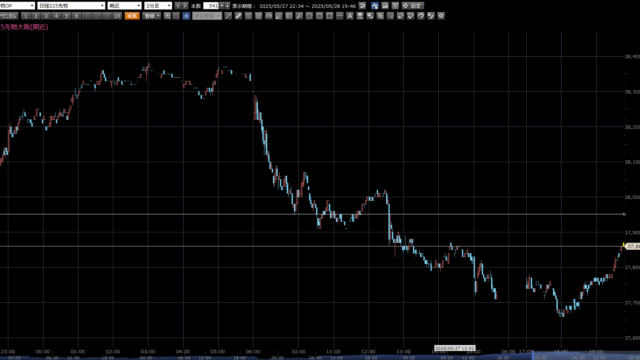This screenshot has width=640, height=360.
Task: Select technical preset 6
Action: [76, 16]
